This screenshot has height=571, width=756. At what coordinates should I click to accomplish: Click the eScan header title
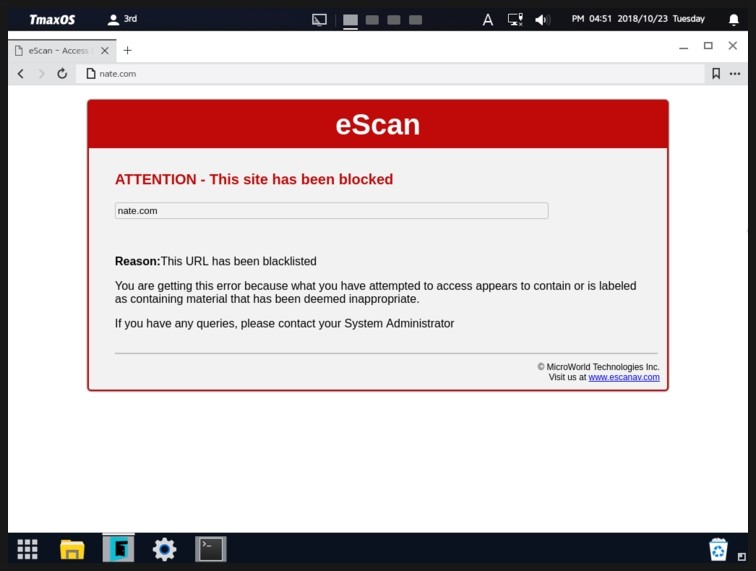(x=378, y=125)
